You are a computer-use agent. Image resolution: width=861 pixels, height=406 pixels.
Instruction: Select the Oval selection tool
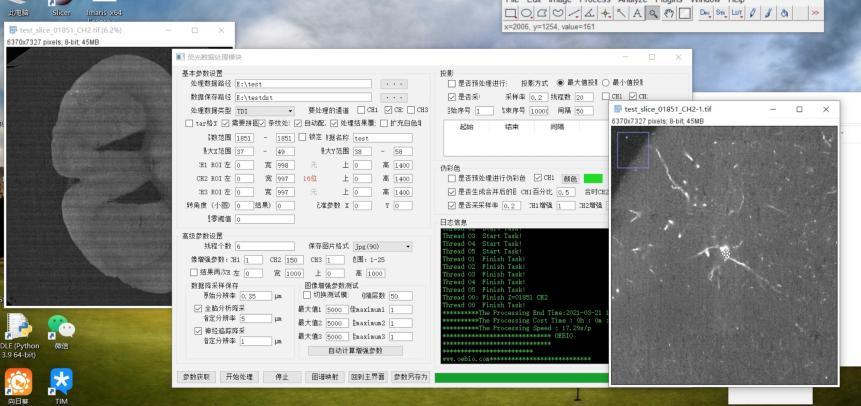coord(528,14)
